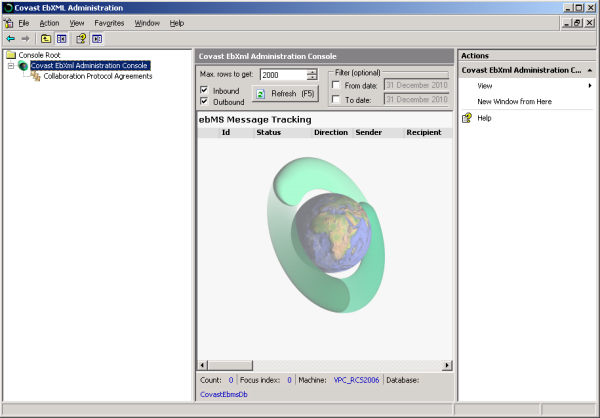Enable the To date filter checkbox

[x=336, y=100]
